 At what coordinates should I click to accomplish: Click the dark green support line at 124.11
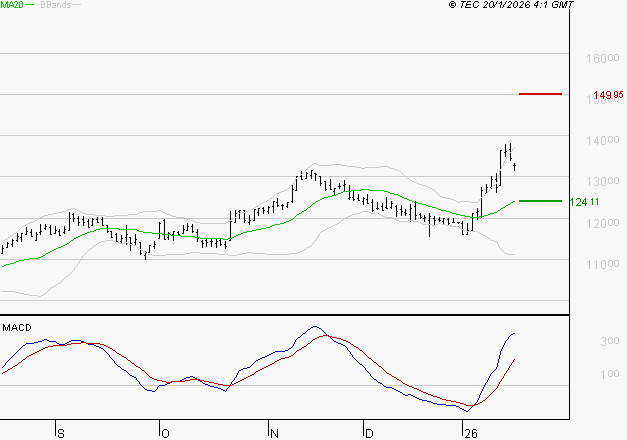tap(540, 201)
